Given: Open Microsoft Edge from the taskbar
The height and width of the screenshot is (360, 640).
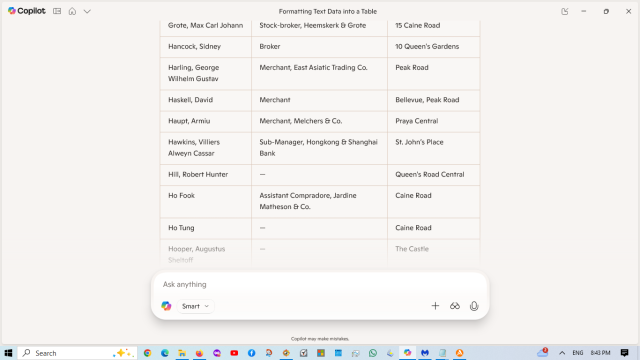Looking at the screenshot, I should (x=165, y=353).
